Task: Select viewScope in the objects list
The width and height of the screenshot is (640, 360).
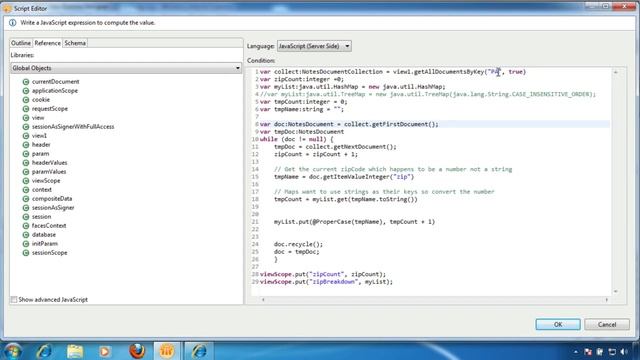Action: click(x=46, y=180)
